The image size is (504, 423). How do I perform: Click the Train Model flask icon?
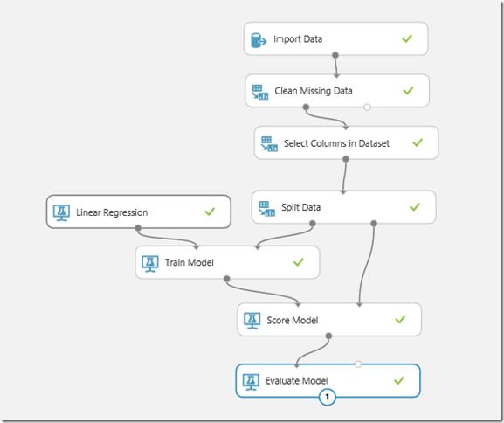click(x=150, y=264)
